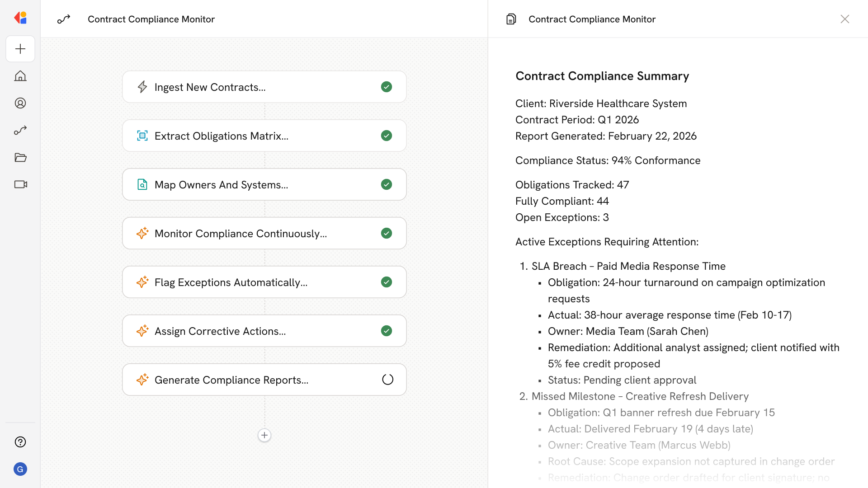The height and width of the screenshot is (488, 868).
Task: Click the route icon beside workflow title
Action: tap(64, 19)
